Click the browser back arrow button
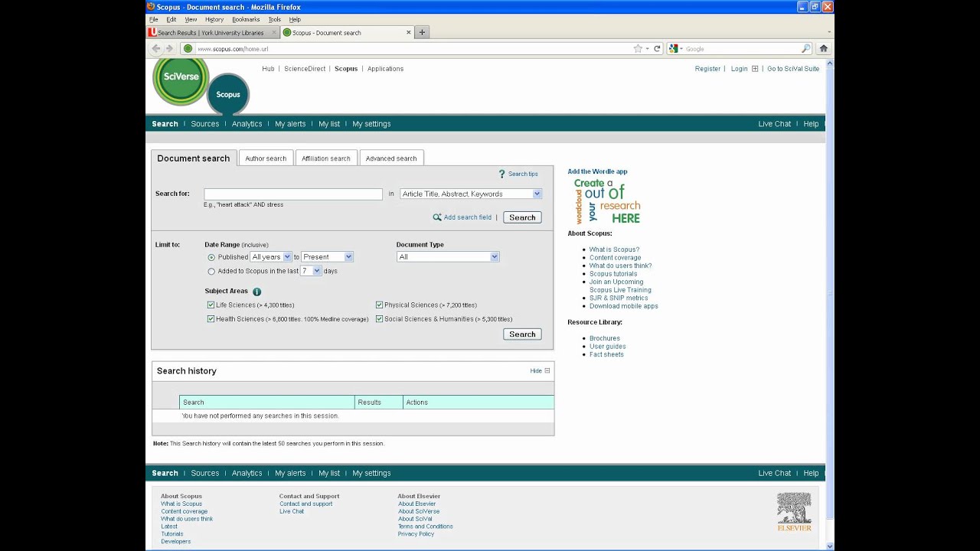 click(156, 48)
